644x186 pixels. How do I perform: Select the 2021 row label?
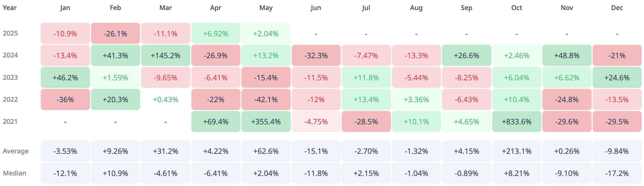[x=10, y=122]
